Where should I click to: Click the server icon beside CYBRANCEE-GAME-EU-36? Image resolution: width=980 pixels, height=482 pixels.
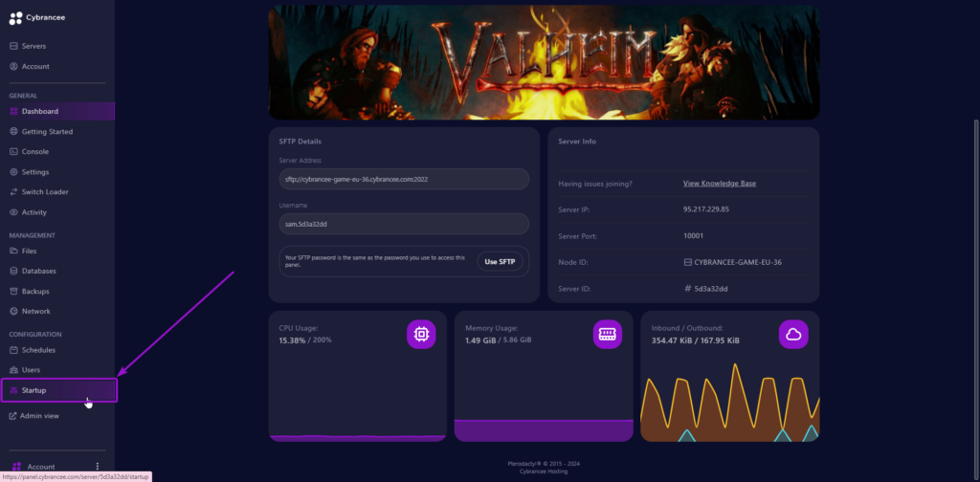688,262
